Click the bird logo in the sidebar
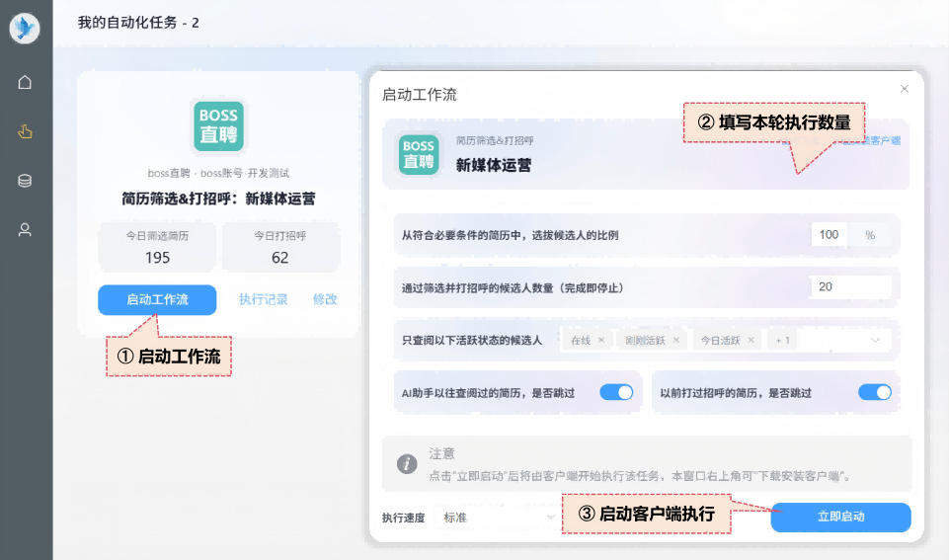This screenshot has height=560, width=949. tap(25, 29)
